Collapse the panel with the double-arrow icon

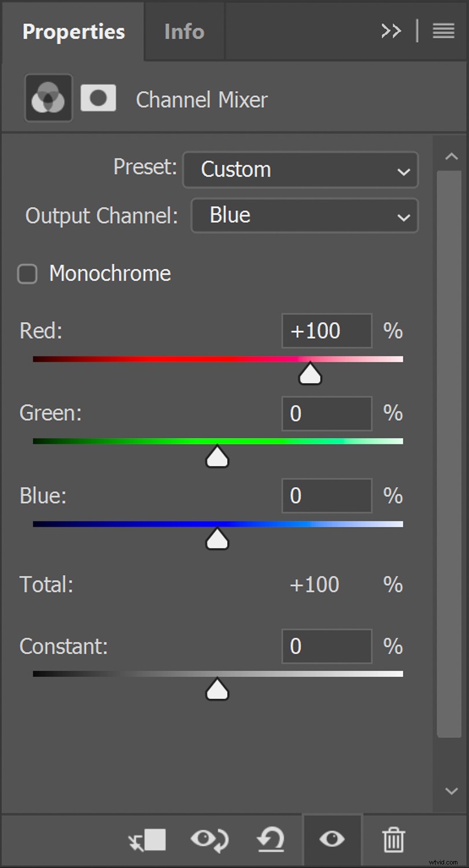click(391, 31)
